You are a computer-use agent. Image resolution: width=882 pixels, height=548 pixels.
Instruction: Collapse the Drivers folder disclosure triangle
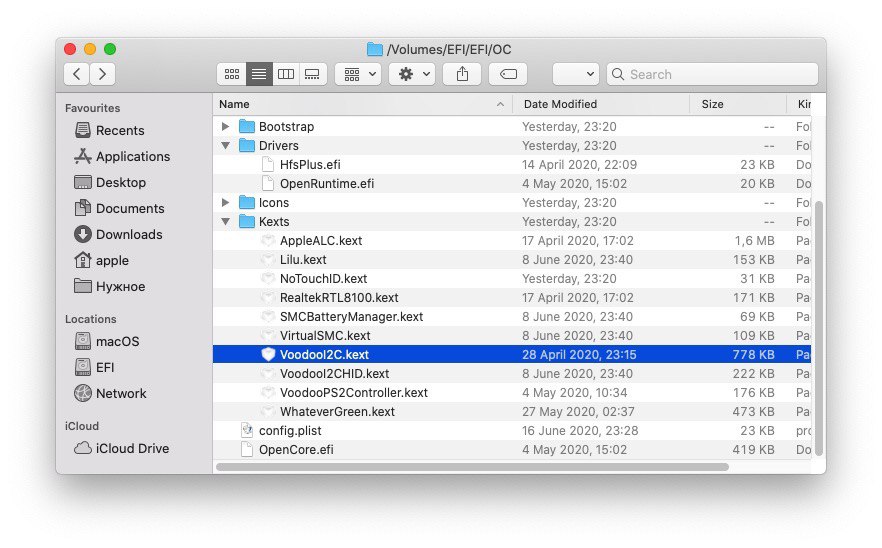click(225, 146)
